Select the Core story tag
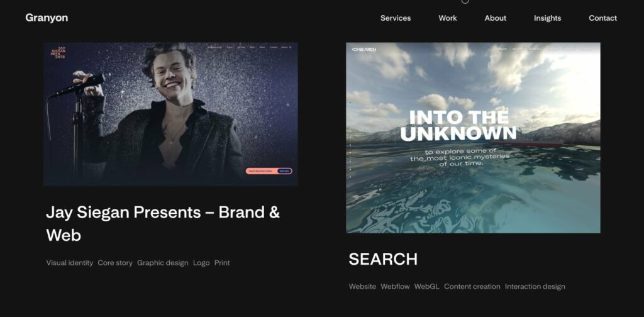The width and height of the screenshot is (644, 317). [x=115, y=263]
